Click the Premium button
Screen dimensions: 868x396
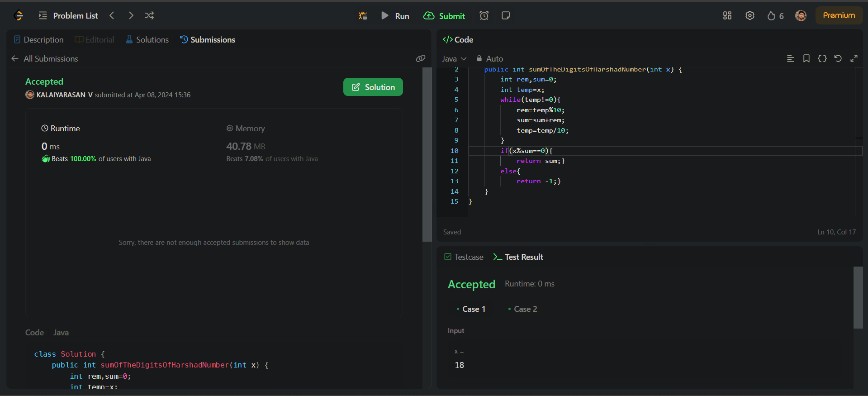point(839,15)
